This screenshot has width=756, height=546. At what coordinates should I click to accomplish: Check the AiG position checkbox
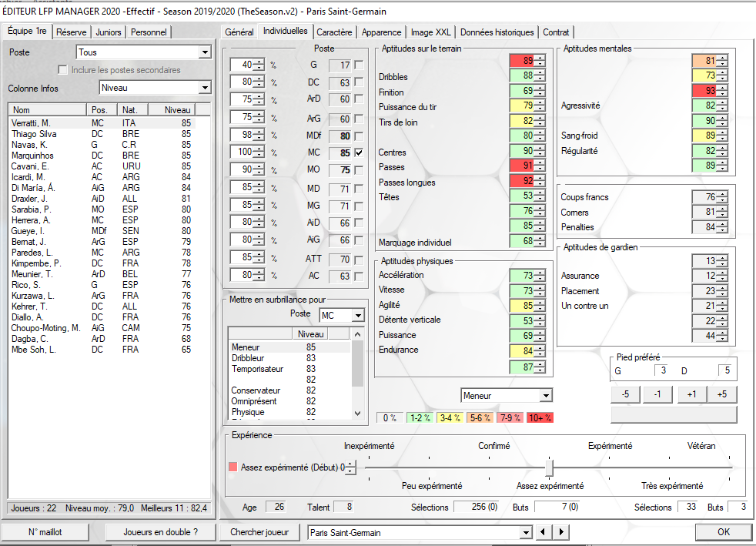tap(359, 240)
